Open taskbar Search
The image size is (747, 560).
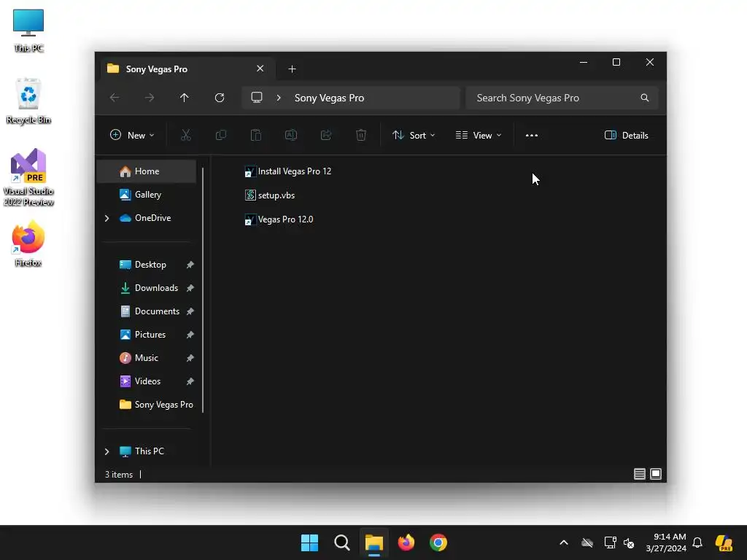click(x=342, y=542)
